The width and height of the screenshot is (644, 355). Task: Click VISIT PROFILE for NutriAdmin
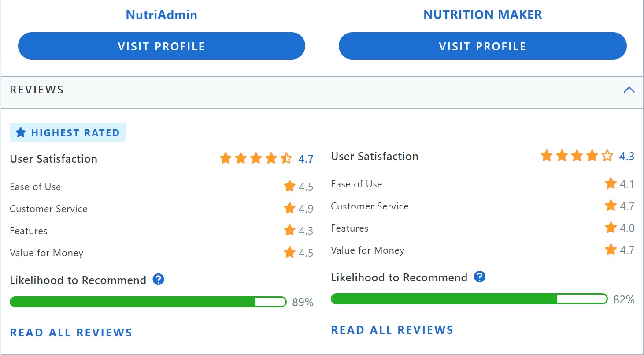coord(161,46)
